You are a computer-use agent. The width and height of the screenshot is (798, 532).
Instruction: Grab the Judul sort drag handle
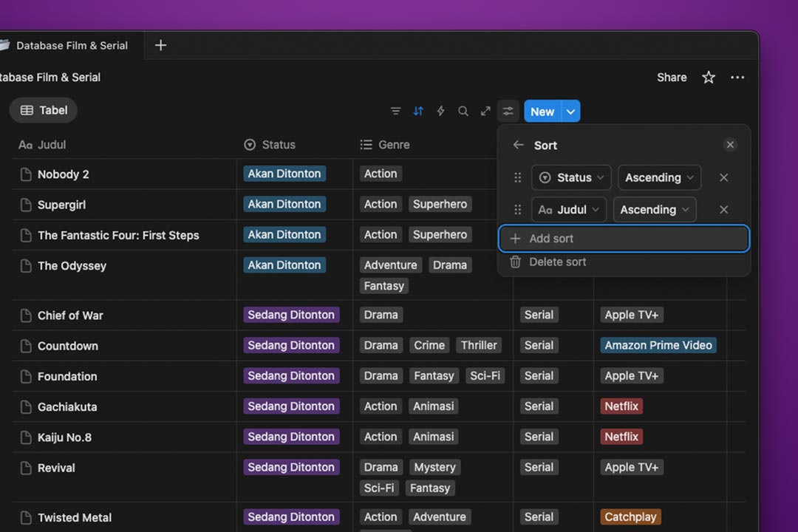pyautogui.click(x=517, y=210)
